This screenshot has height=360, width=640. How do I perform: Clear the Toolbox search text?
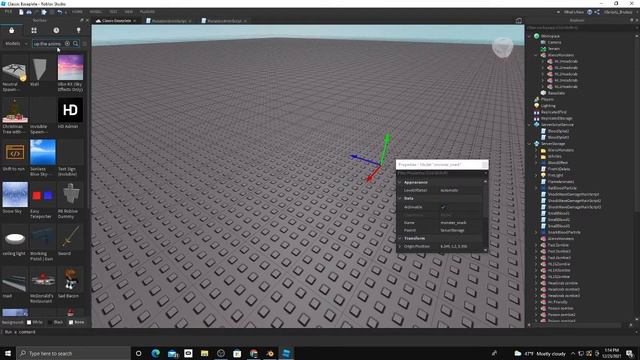pos(67,43)
